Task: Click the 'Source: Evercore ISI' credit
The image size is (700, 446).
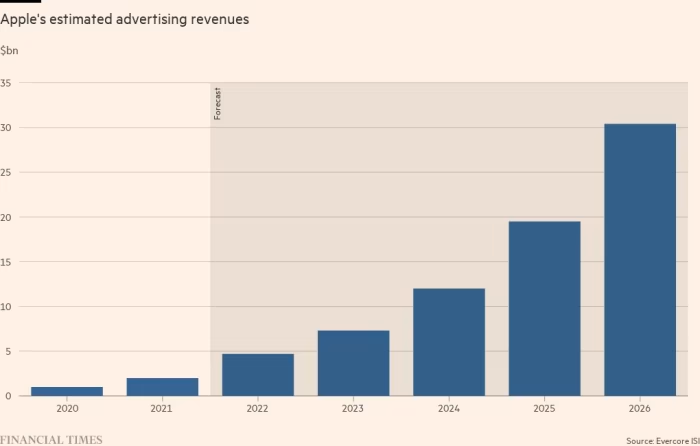Action: coord(663,441)
